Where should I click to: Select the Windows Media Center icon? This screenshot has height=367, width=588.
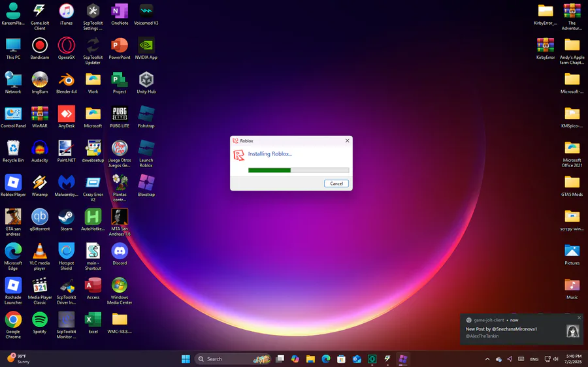(x=120, y=291)
